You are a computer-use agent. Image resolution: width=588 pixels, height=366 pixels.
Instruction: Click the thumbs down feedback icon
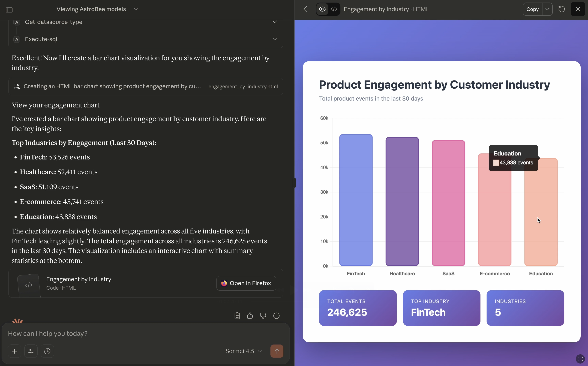[263, 316]
